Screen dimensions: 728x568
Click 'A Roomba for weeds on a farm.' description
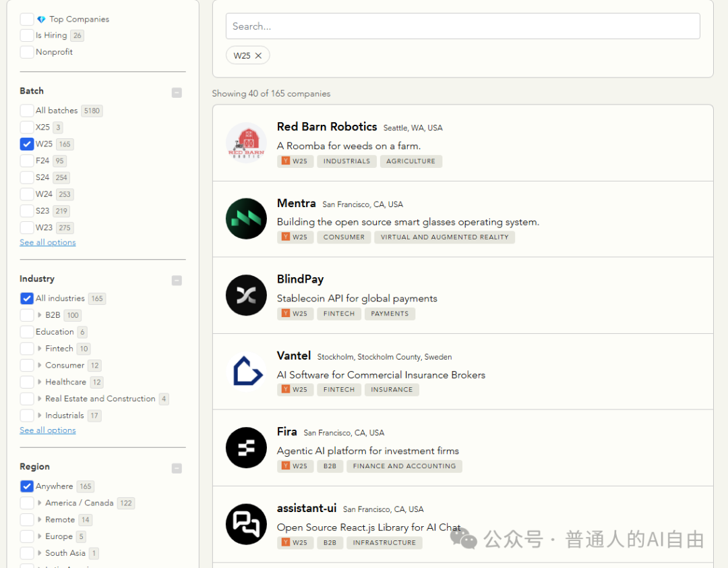tap(348, 146)
